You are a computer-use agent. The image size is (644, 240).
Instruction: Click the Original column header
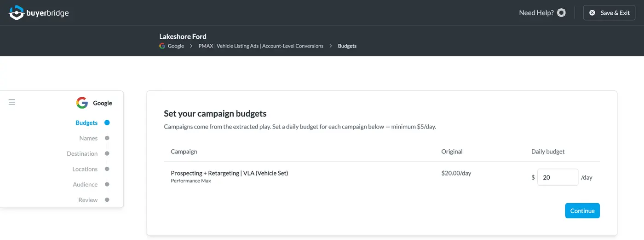[452, 152]
